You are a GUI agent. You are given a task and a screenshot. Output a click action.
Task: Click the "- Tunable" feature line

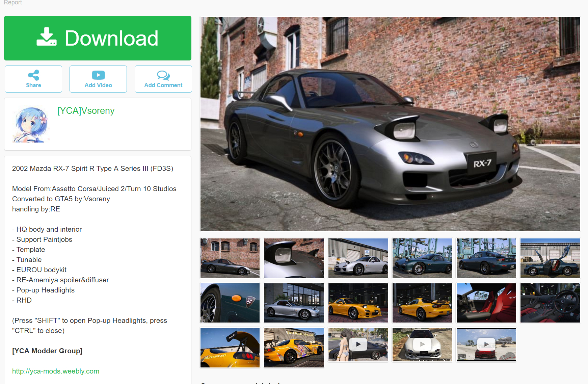point(27,260)
